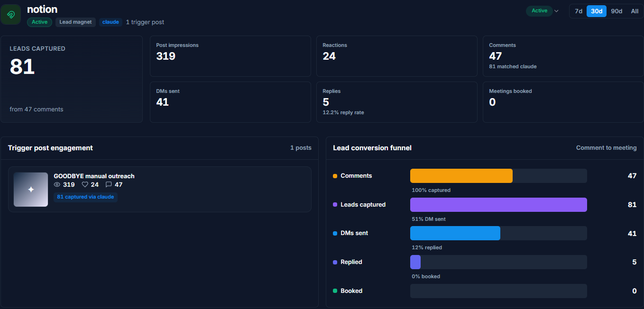Click the empty Booked funnel bar

tap(498, 291)
